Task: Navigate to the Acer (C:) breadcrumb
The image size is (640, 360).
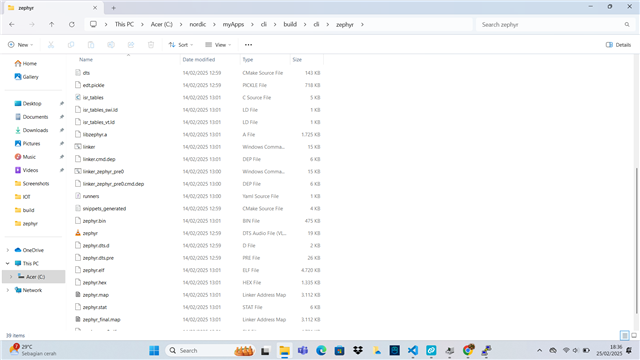Action: coord(162,24)
